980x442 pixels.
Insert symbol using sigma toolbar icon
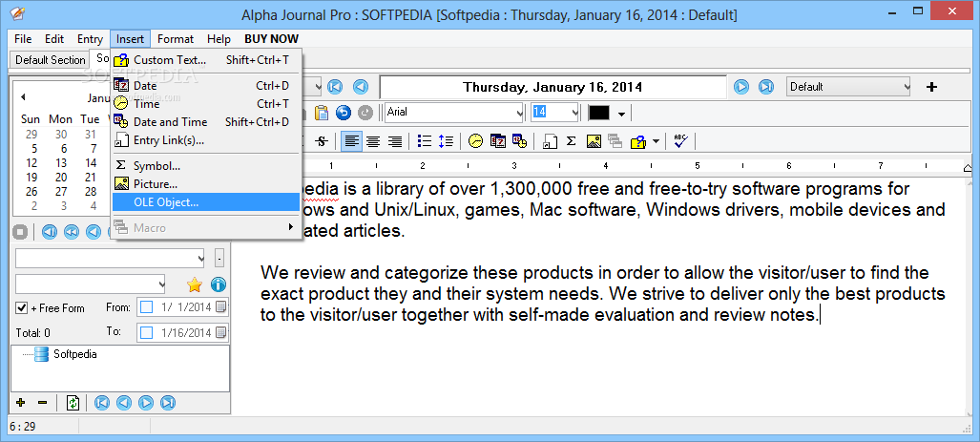pos(572,141)
